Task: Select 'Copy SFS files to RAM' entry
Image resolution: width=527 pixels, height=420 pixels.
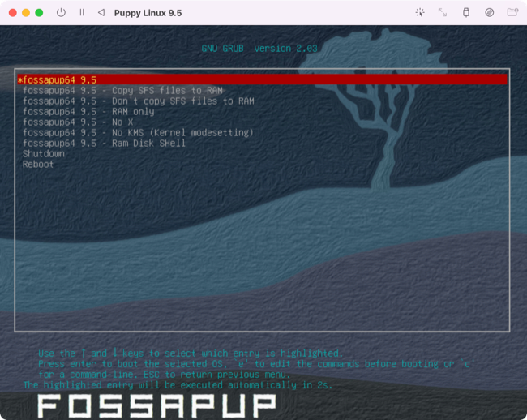Action: click(262, 90)
